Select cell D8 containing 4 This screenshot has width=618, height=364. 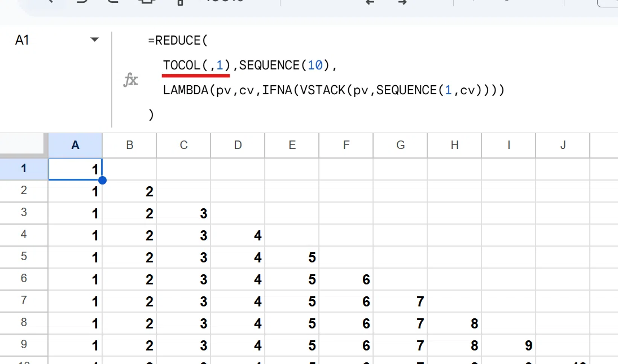coord(238,323)
